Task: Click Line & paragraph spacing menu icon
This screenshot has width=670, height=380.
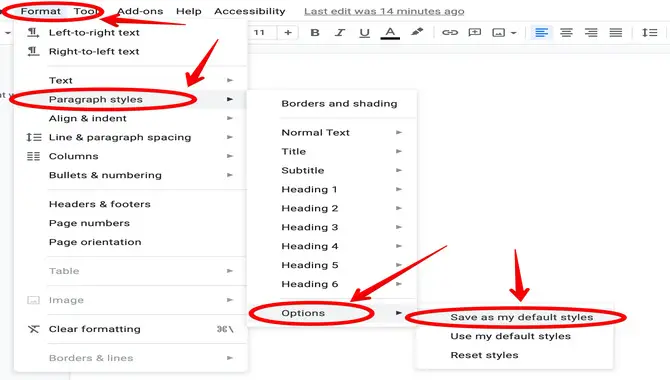Action: click(x=33, y=137)
